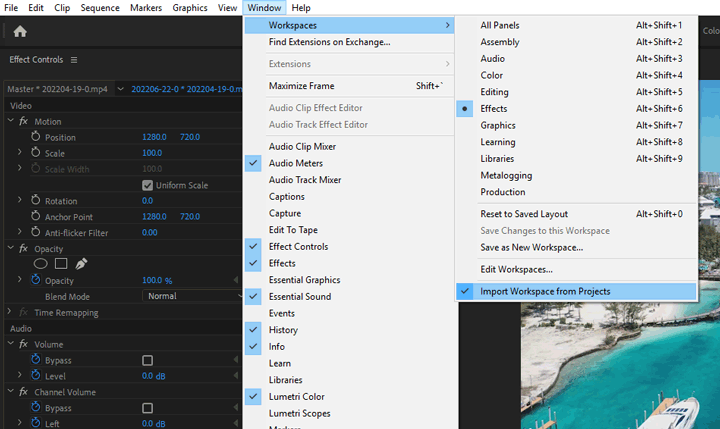This screenshot has height=429, width=720.
Task: Click Reset to Saved Layout
Action: point(524,214)
